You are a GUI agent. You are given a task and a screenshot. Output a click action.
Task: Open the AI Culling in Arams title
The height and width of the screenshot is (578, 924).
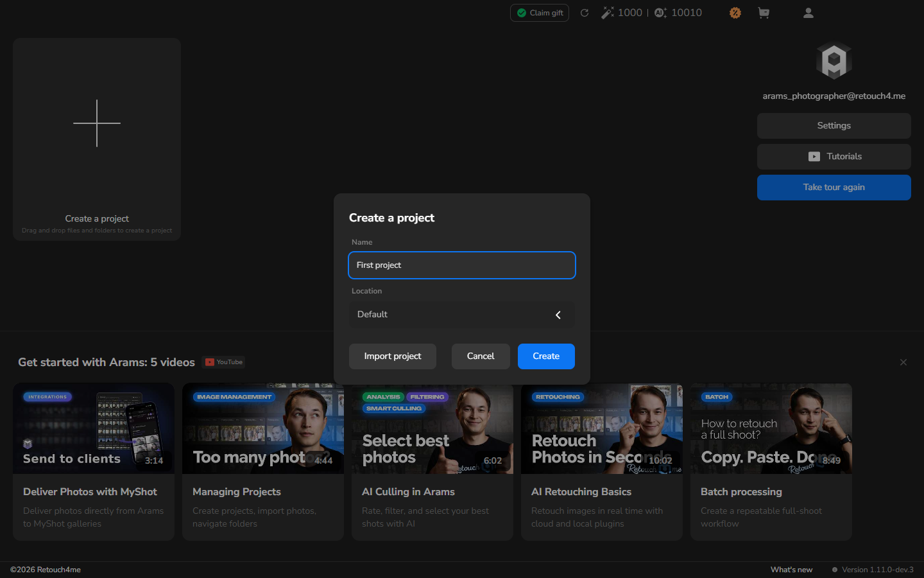(x=408, y=492)
